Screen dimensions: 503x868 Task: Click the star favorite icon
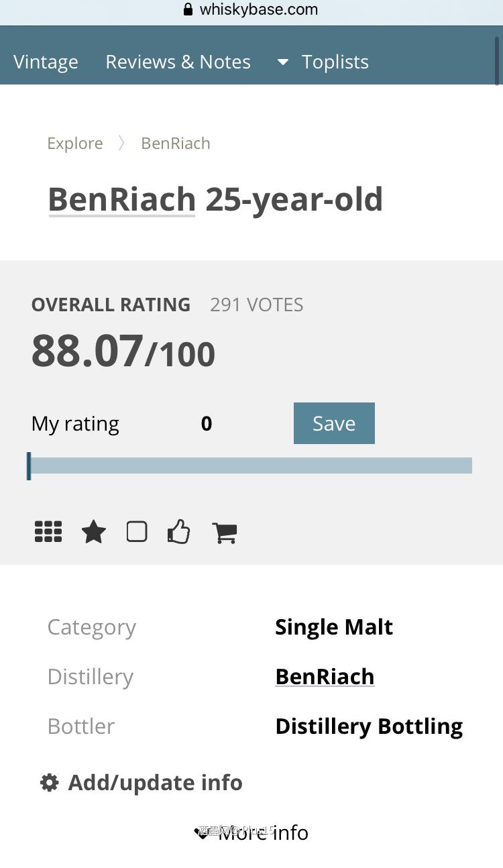[x=93, y=533]
